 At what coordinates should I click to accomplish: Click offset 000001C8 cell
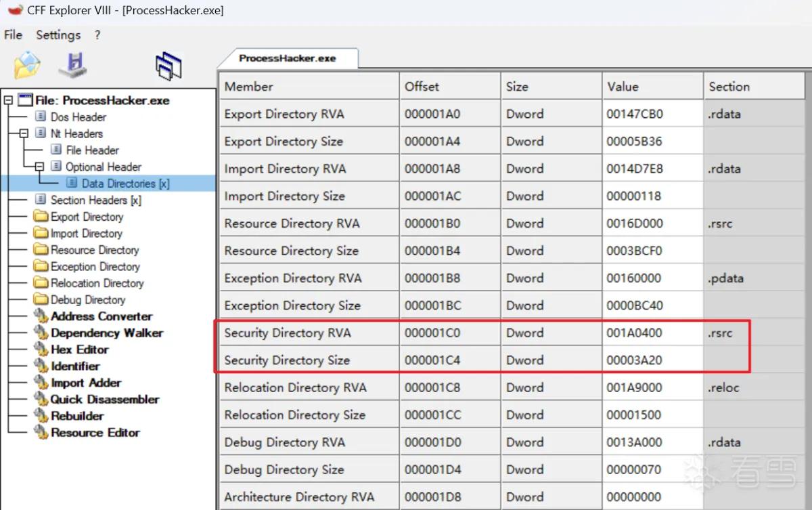(451, 387)
